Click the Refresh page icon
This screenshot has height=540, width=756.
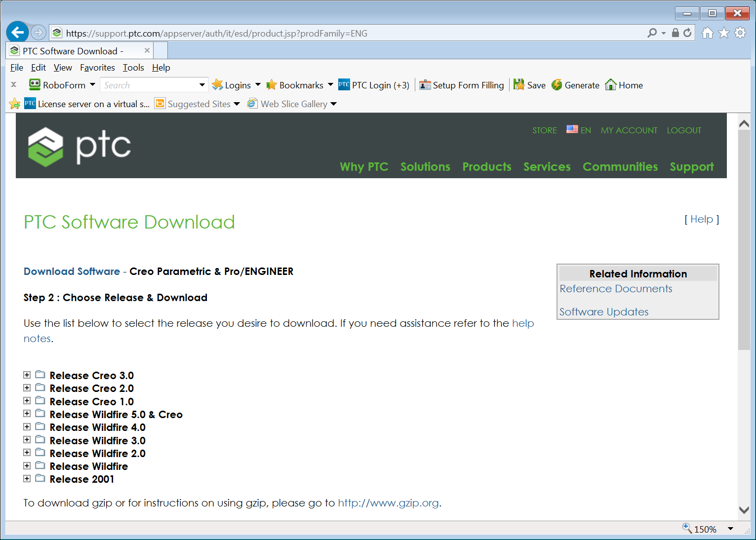[687, 33]
